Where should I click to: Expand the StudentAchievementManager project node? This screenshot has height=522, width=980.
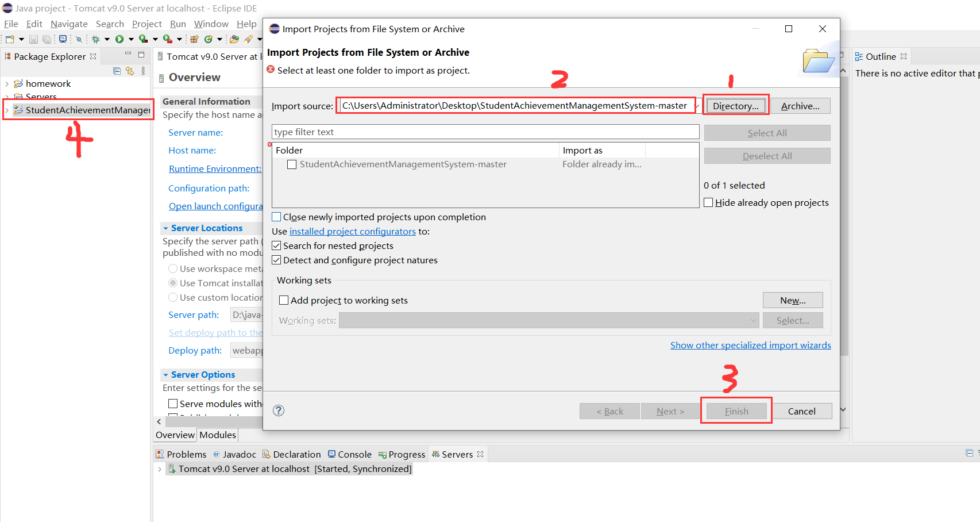[7, 110]
